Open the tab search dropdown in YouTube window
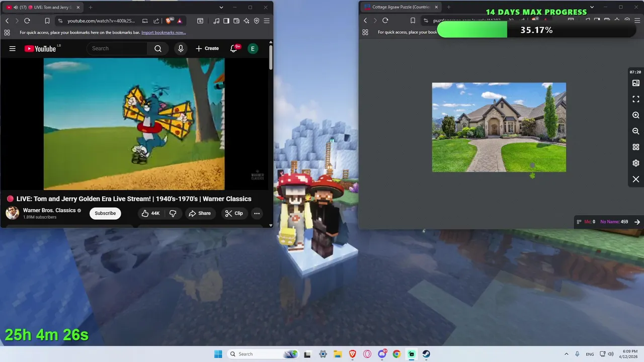The width and height of the screenshot is (644, 362). click(x=221, y=8)
